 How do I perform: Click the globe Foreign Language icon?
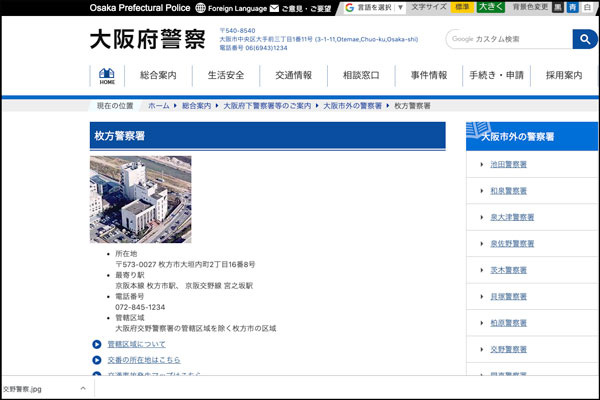tap(200, 8)
